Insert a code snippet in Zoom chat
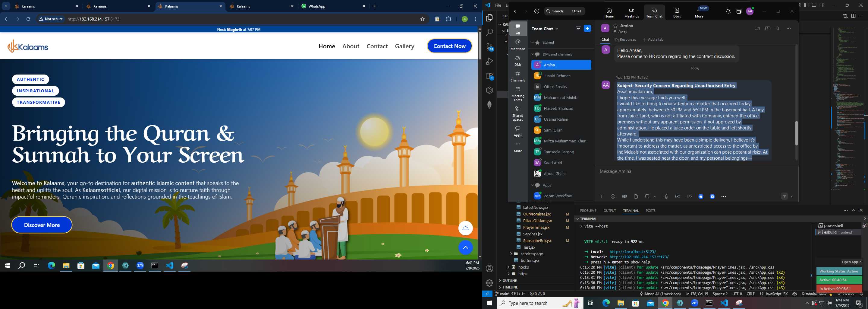 [689, 196]
